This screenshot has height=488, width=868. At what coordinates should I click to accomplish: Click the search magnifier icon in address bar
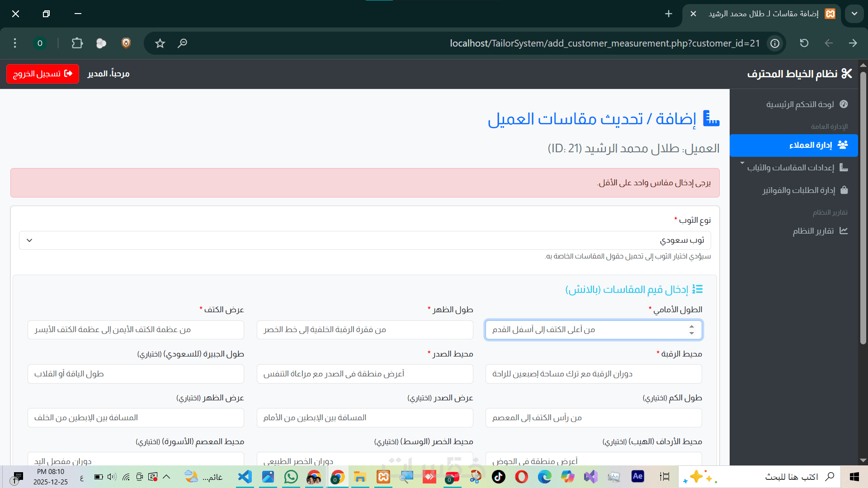click(182, 43)
